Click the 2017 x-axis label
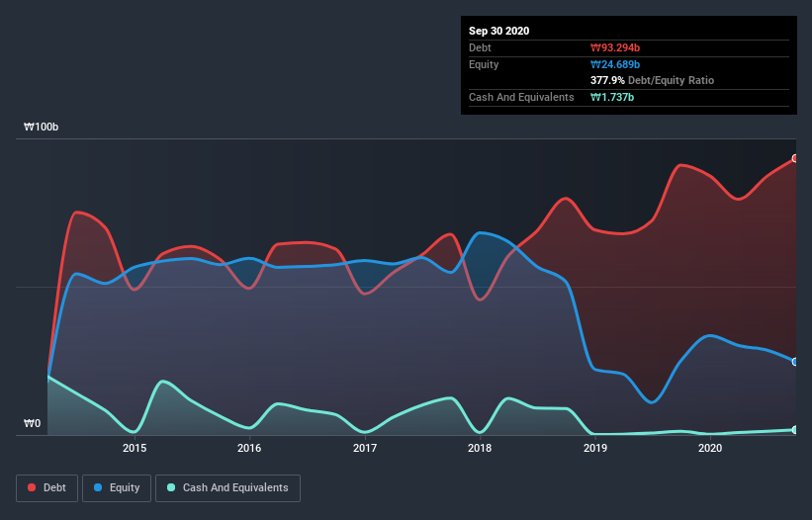The height and width of the screenshot is (520, 812). [x=365, y=448]
